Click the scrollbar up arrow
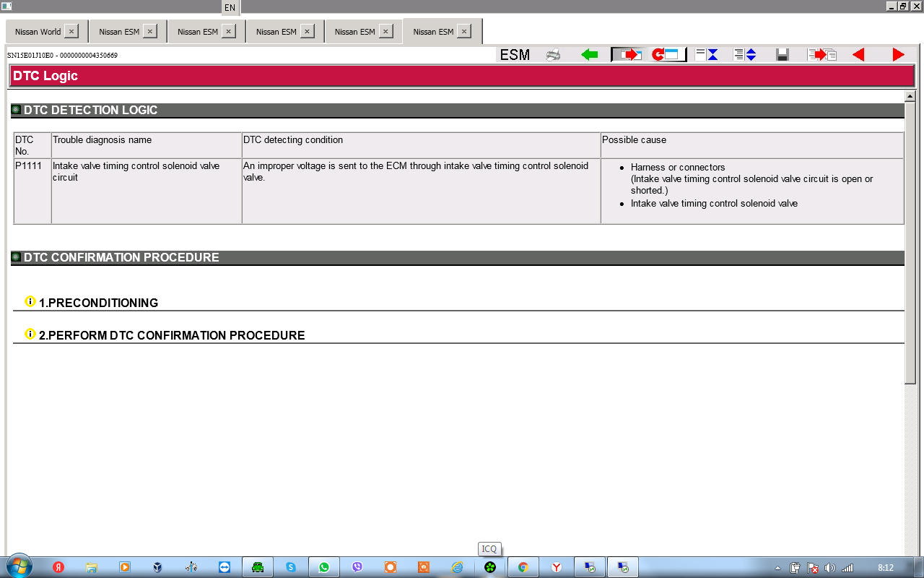 click(x=910, y=97)
